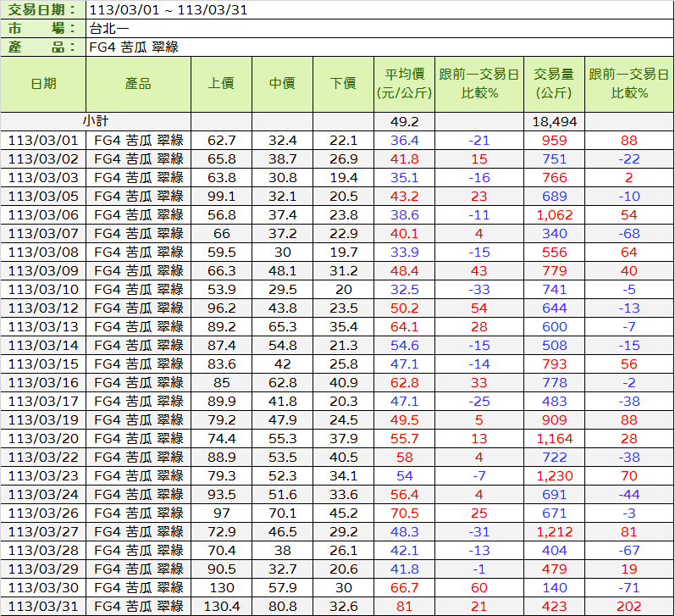Click the 下價 column header
Image resolution: width=675 pixels, height=616 pixels.
[x=343, y=84]
